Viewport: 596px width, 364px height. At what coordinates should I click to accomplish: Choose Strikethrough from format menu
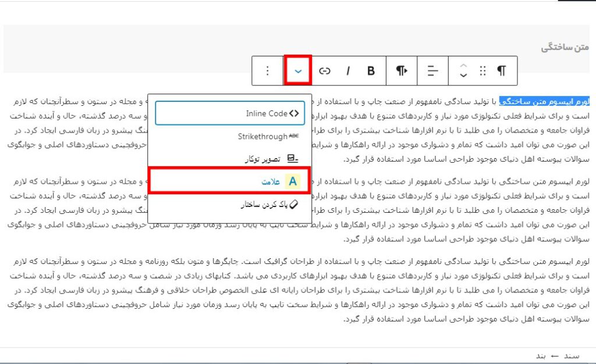coord(230,136)
